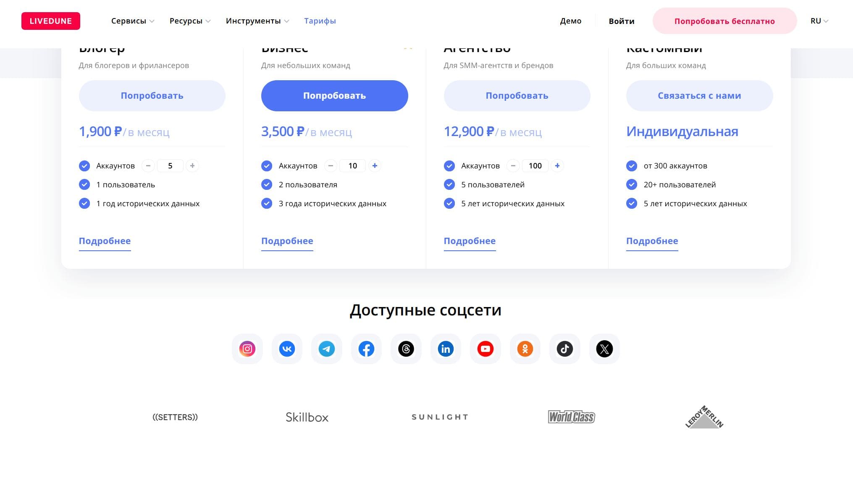Click the VK social network icon
The image size is (853, 504).
[287, 349]
